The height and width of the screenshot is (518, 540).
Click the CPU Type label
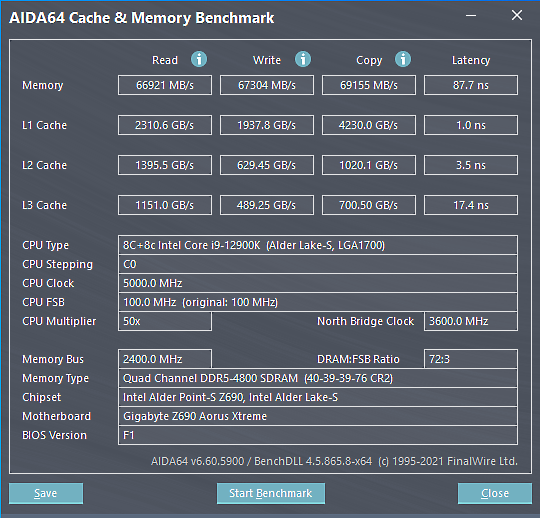45,245
